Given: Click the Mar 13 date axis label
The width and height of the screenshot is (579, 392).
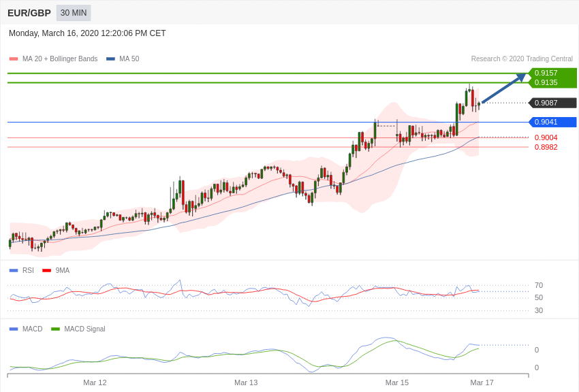Looking at the screenshot, I should click(x=246, y=382).
